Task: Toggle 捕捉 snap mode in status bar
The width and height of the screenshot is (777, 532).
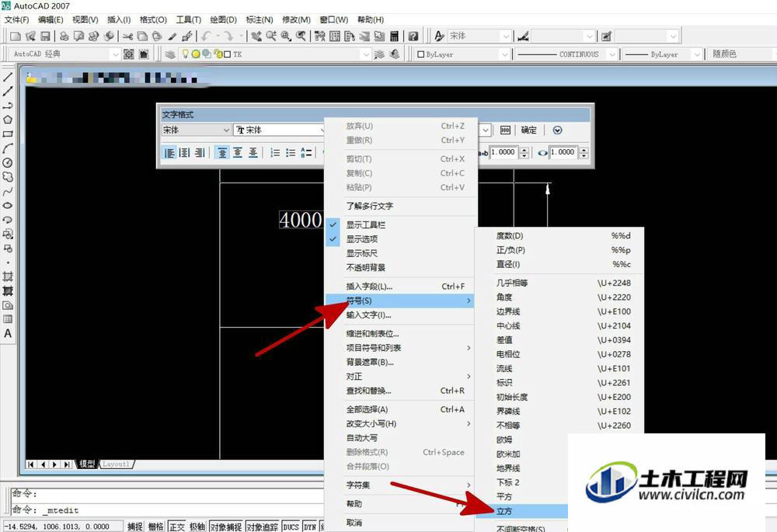Action: [x=134, y=527]
